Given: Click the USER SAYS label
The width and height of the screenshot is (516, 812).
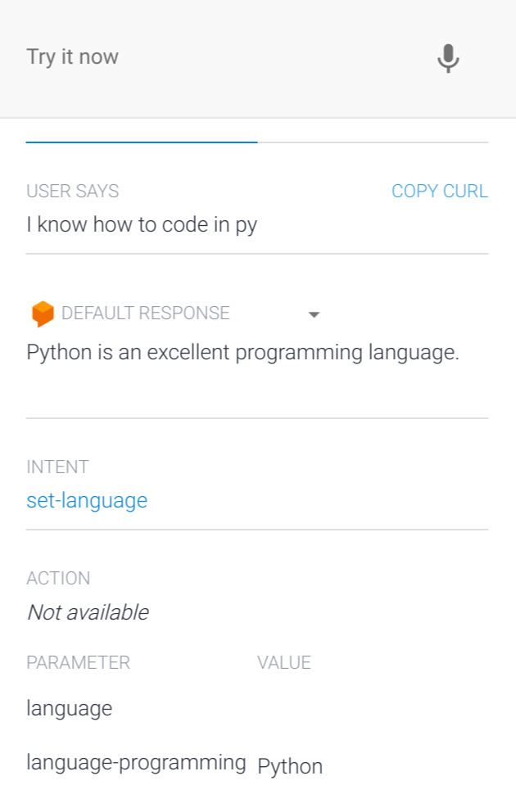Looking at the screenshot, I should [x=72, y=192].
